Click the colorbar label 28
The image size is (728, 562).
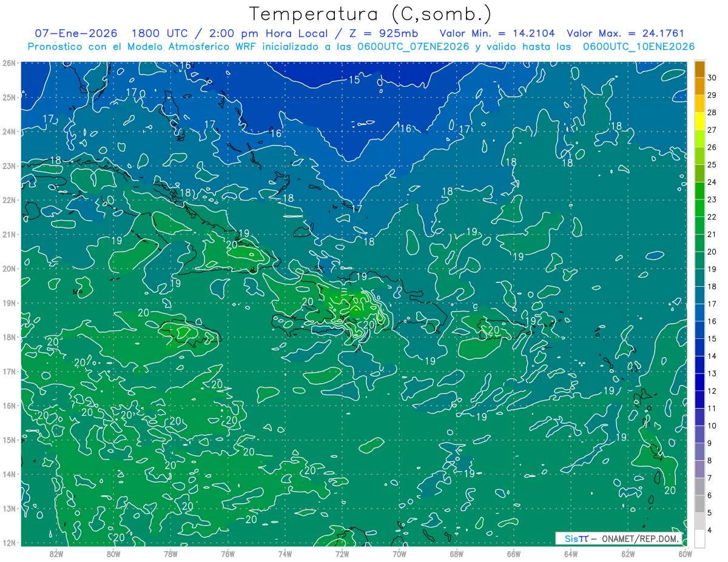[712, 113]
